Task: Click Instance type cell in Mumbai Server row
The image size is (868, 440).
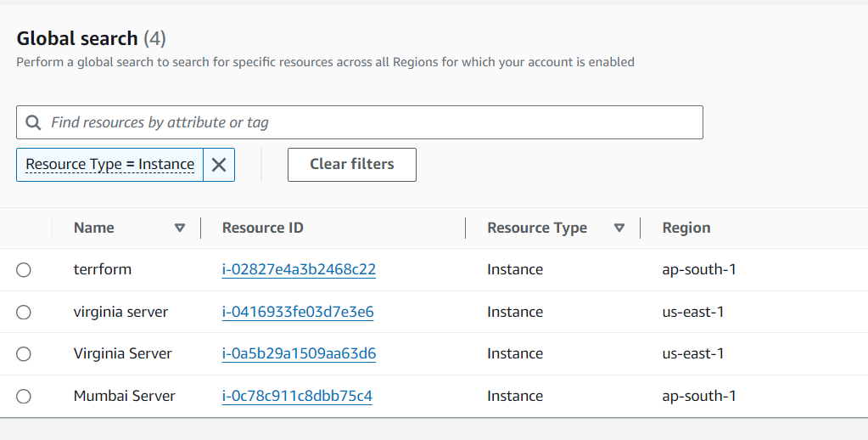Action: [515, 396]
